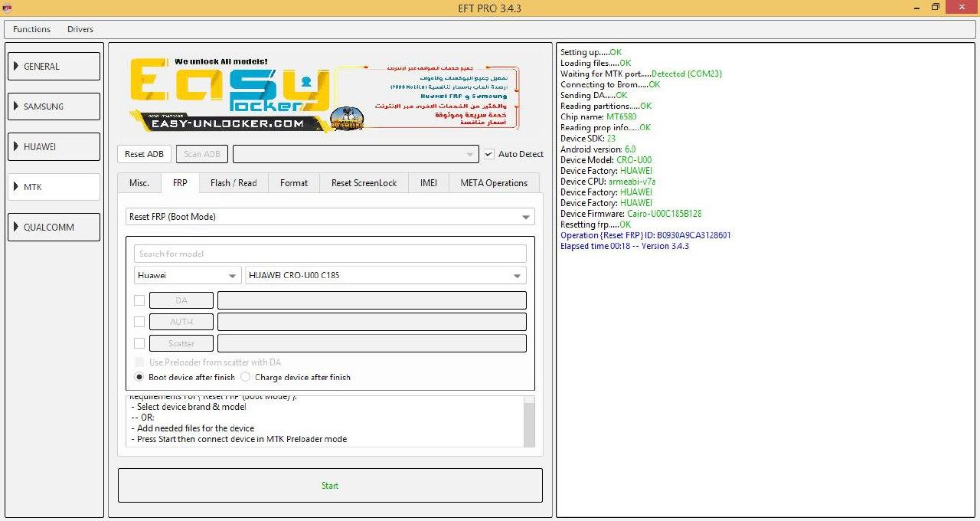Click the DA file path field

[372, 300]
